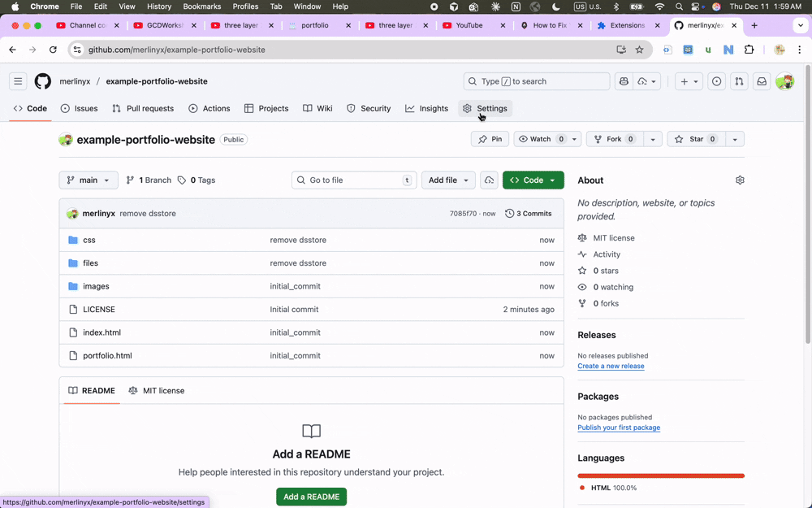Open the notifications inbox icon
The width and height of the screenshot is (812, 508).
(x=762, y=81)
